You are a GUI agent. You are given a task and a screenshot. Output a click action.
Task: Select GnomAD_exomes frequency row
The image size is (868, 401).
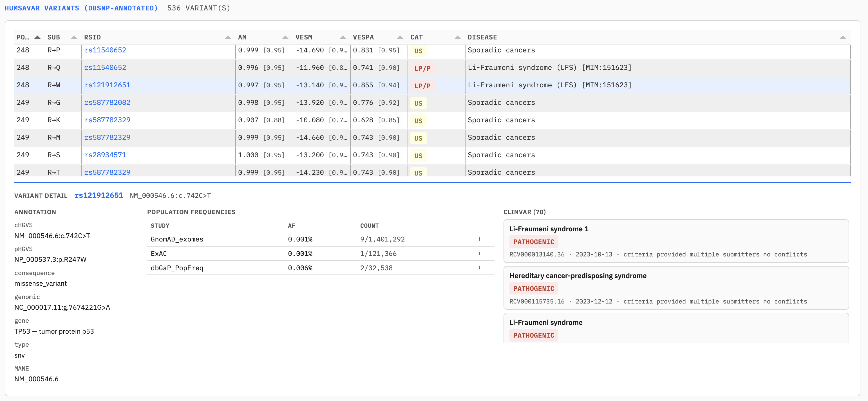coord(321,239)
